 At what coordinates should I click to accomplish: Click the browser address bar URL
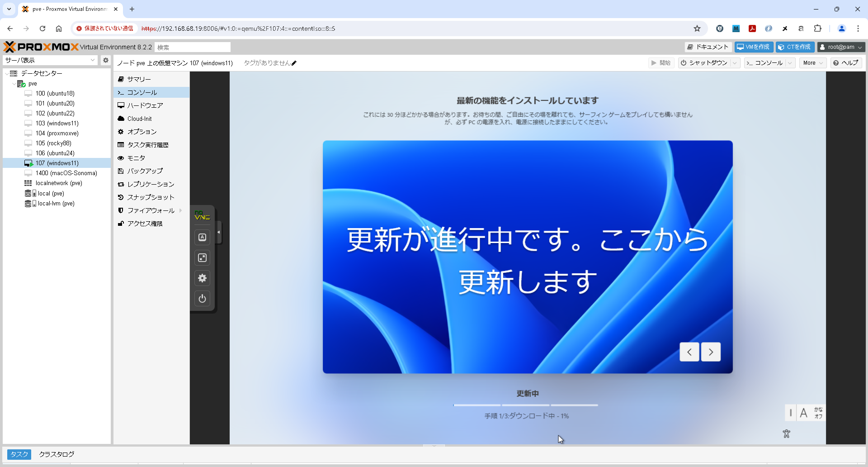238,29
